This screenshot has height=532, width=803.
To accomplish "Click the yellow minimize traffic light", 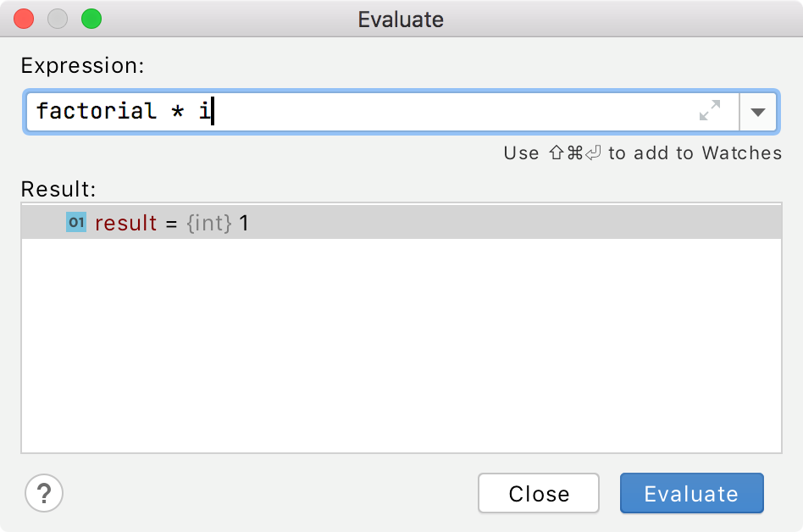I will tap(57, 18).
